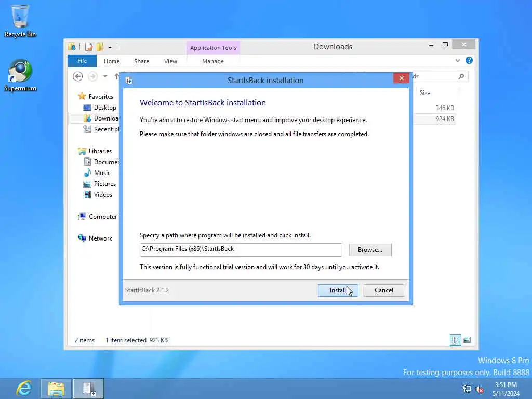Close the StartIsBack installation dialog

(x=401, y=78)
